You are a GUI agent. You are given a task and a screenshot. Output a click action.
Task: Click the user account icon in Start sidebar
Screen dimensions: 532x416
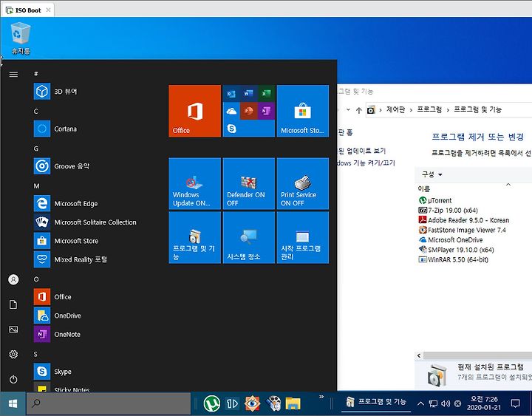[x=13, y=279]
